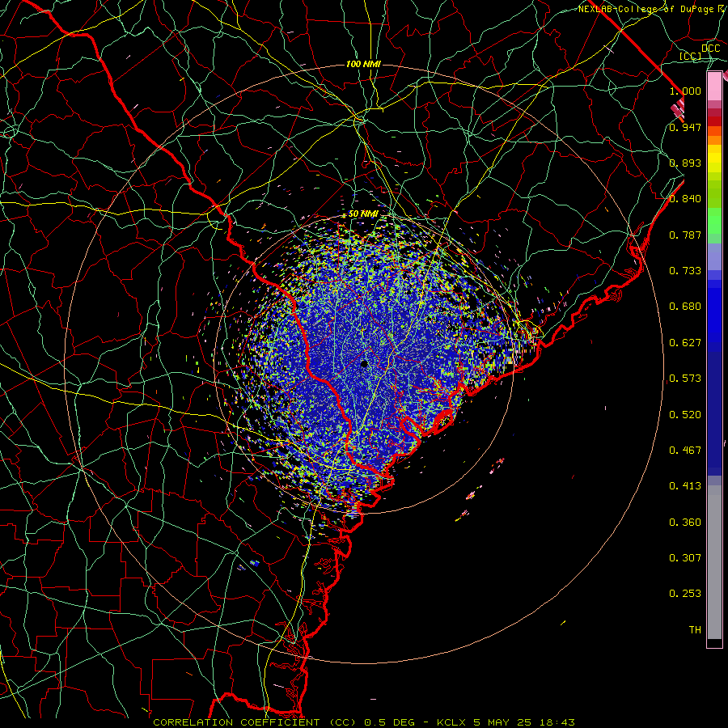
Task: Click the 0.413 scale value
Action: [x=685, y=486]
